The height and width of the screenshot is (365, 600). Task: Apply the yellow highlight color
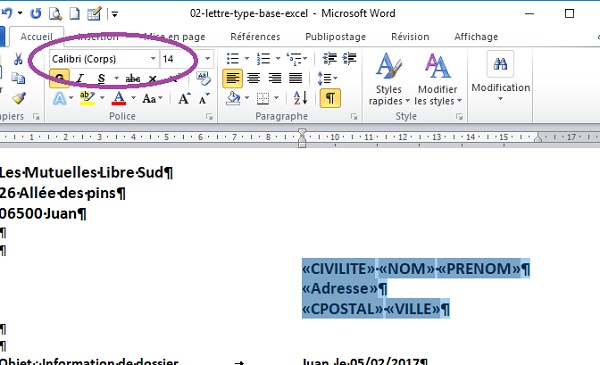tap(87, 98)
